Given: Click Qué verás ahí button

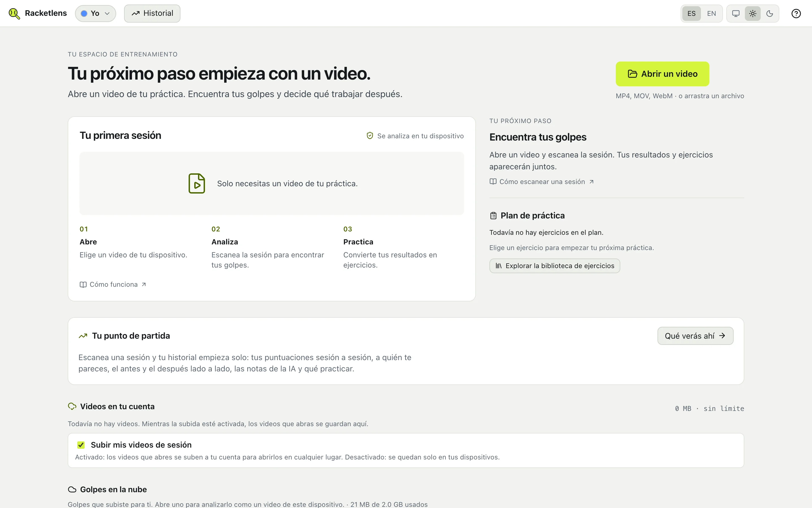Looking at the screenshot, I should click(x=695, y=336).
